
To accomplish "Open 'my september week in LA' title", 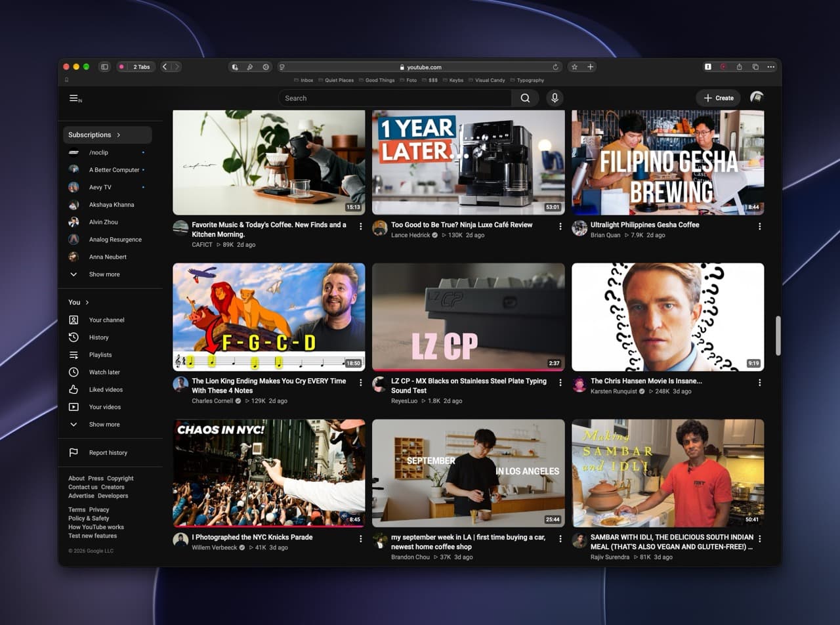I will tap(470, 542).
